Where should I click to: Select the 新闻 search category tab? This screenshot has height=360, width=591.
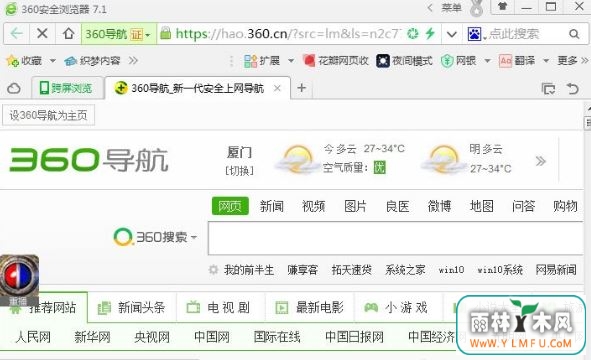click(x=271, y=206)
